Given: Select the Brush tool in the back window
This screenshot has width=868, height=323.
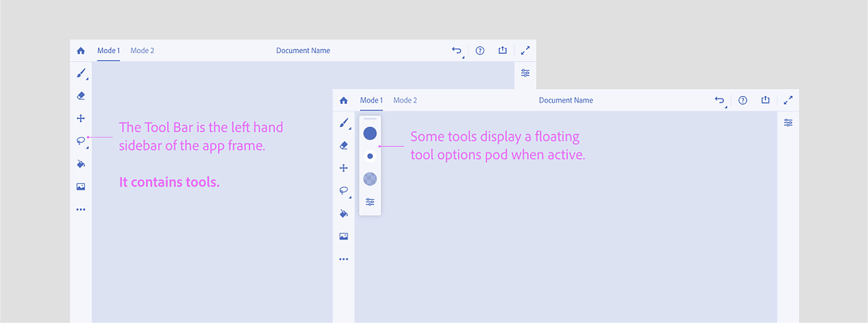Looking at the screenshot, I should tap(81, 73).
